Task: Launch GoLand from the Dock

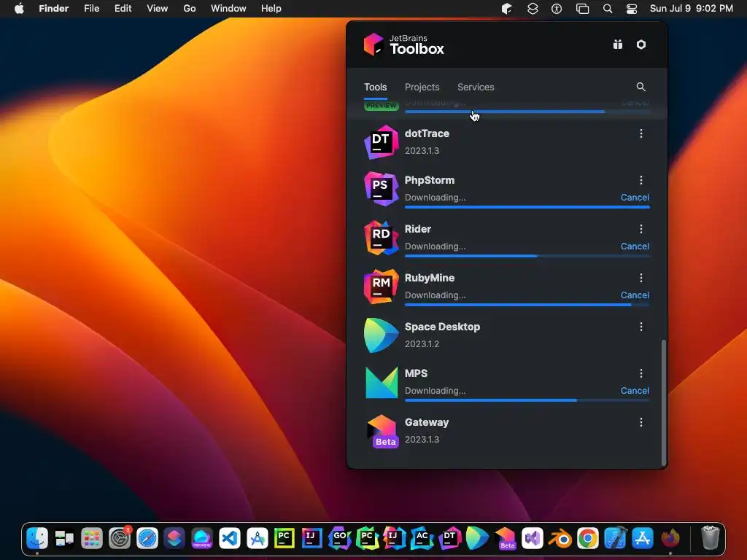Action: (340, 539)
